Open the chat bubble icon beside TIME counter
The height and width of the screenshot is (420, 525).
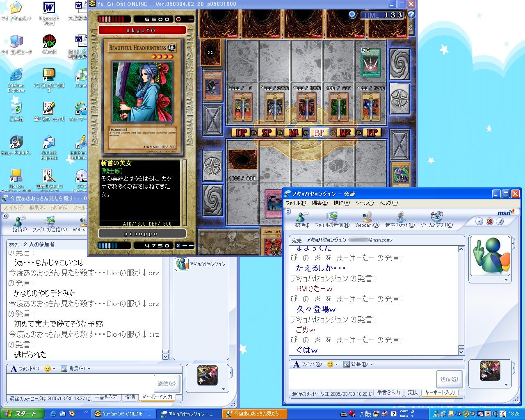(x=352, y=15)
